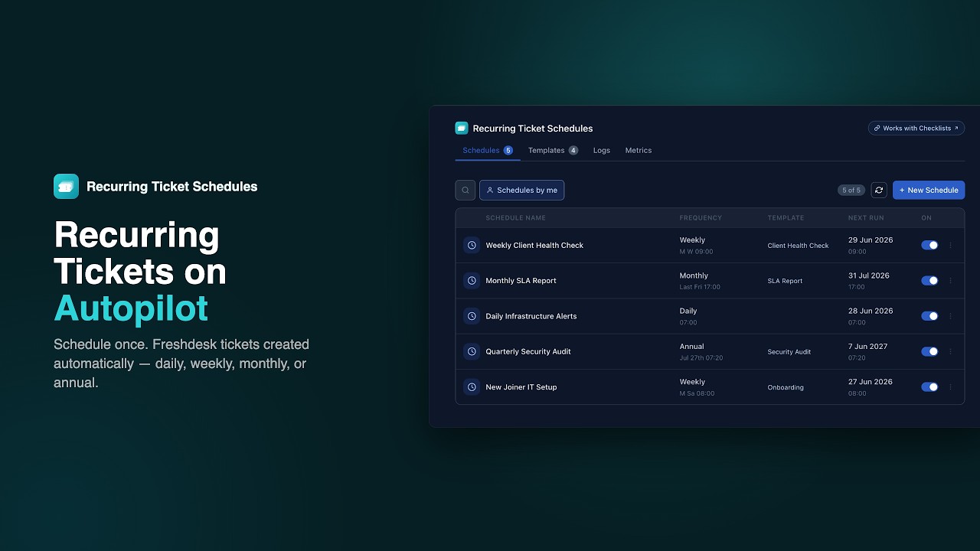The image size is (980, 551).
Task: Click the clock icon for Daily Infrastructure Alerts
Action: [472, 316]
